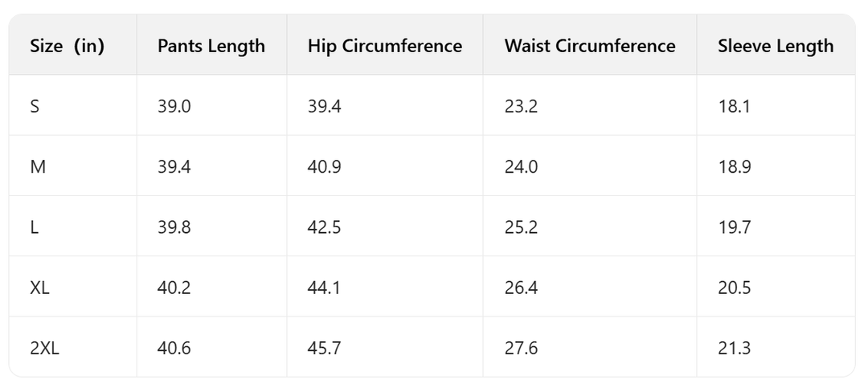Click the 45.7 hip circumference cell
The width and height of the screenshot is (868, 388).
click(325, 348)
